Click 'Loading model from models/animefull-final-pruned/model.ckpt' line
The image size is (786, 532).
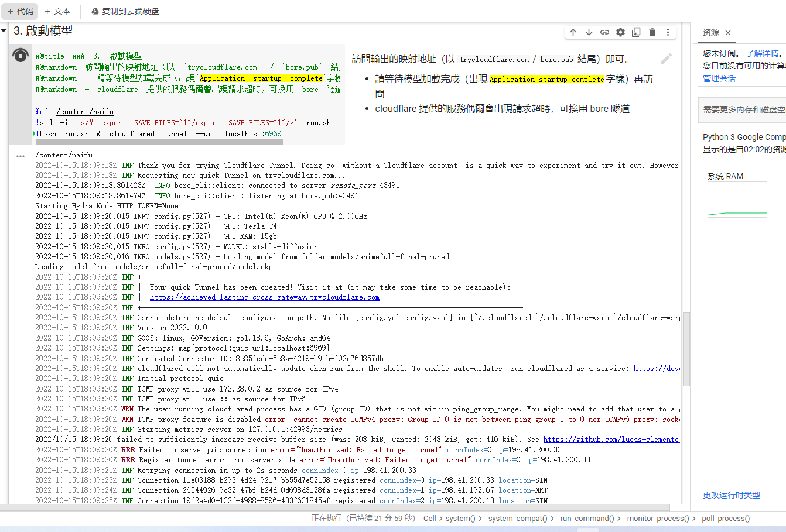pos(156,267)
